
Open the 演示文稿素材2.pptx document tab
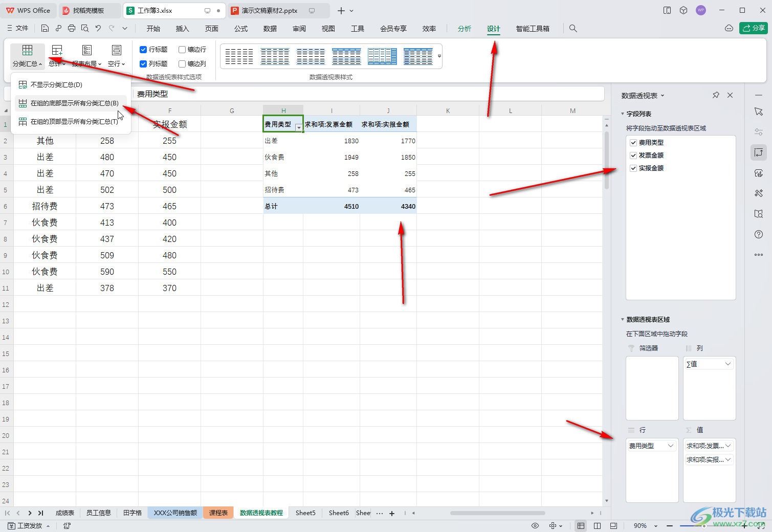pyautogui.click(x=270, y=11)
